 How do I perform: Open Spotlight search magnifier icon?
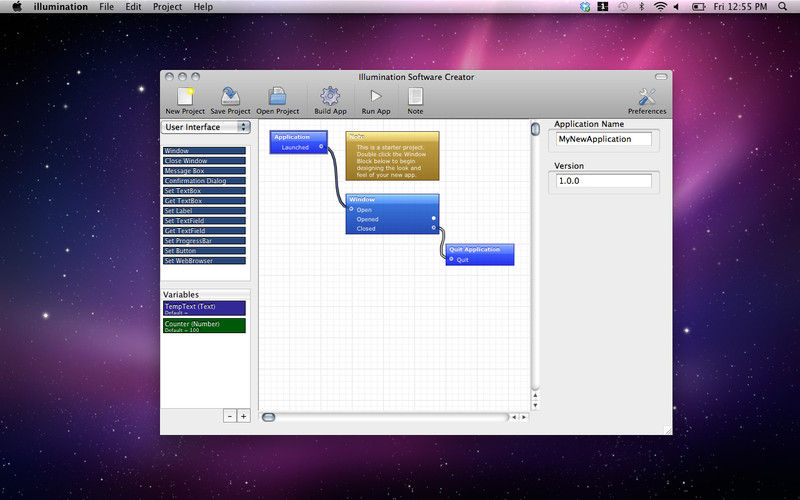[783, 7]
